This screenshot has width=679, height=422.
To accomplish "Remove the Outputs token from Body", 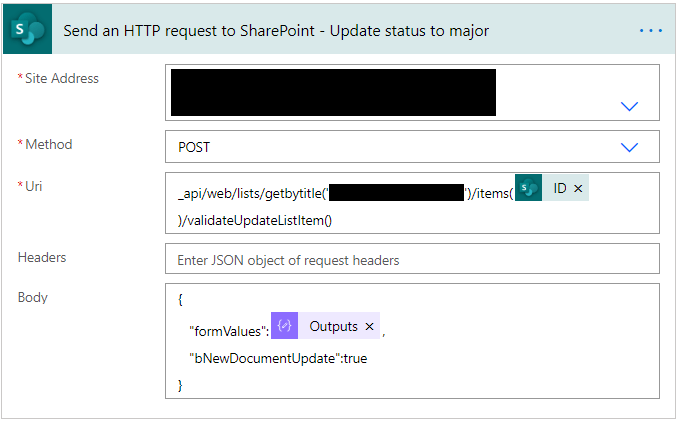I will pyautogui.click(x=369, y=326).
